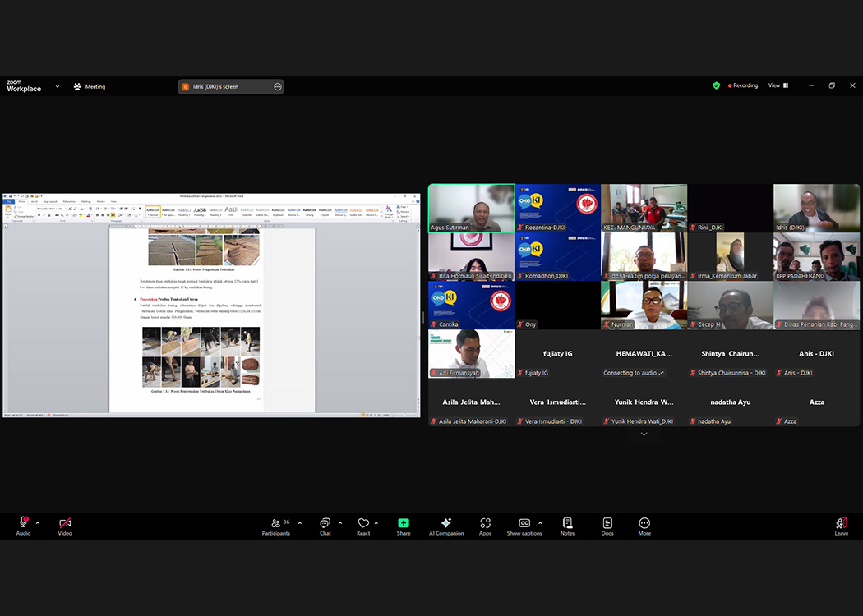This screenshot has width=863, height=616.
Task: Open the AI Companion
Action: (x=446, y=526)
